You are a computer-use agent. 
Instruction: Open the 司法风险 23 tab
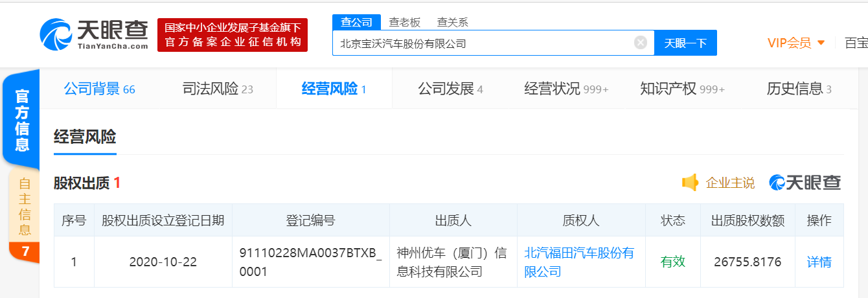coord(218,89)
